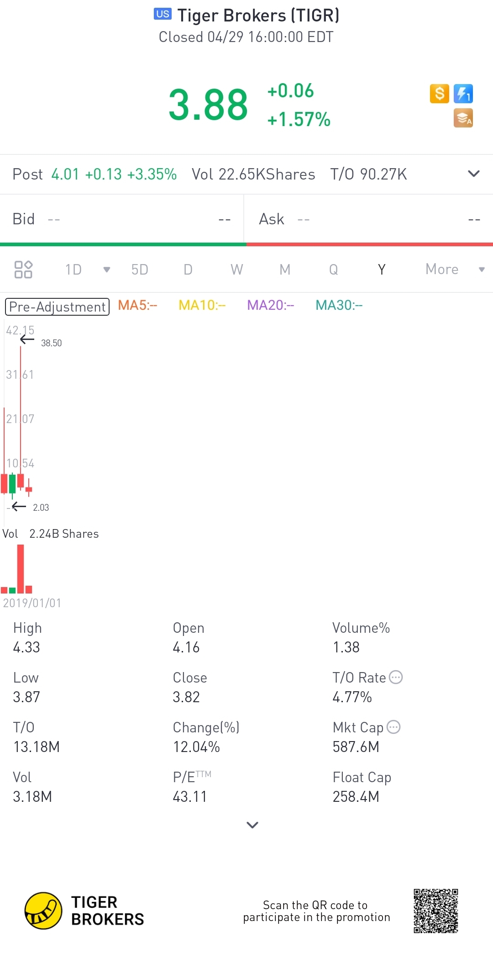The height and width of the screenshot is (980, 493).
Task: Tap the US market flag badge
Action: pyautogui.click(x=163, y=14)
